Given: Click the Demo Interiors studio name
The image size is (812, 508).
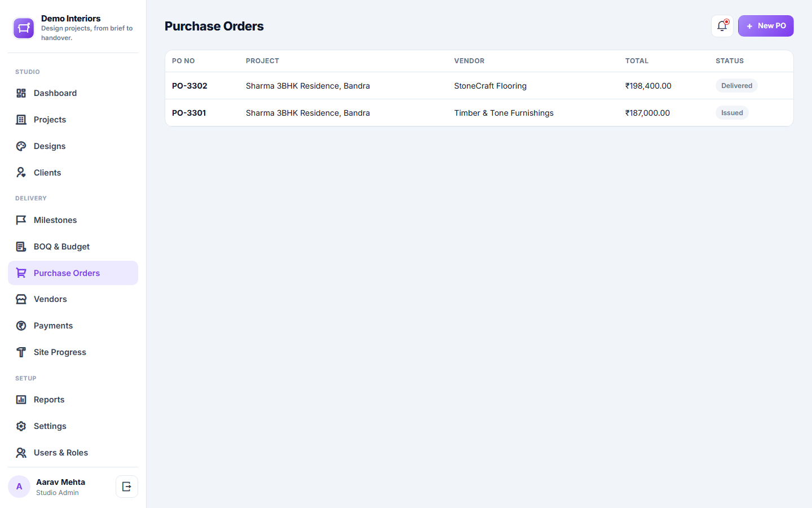Looking at the screenshot, I should (x=71, y=19).
